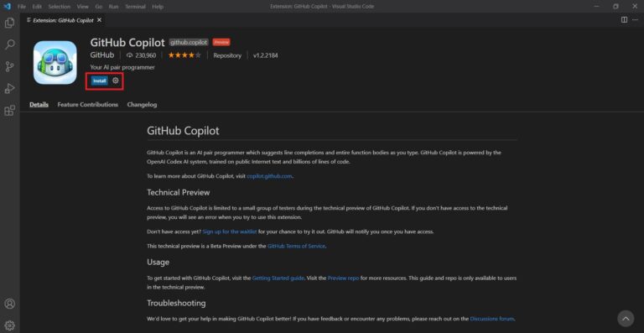Viewport: 644px width, 333px height.
Task: Open the Getting Started guide link
Action: 278,278
